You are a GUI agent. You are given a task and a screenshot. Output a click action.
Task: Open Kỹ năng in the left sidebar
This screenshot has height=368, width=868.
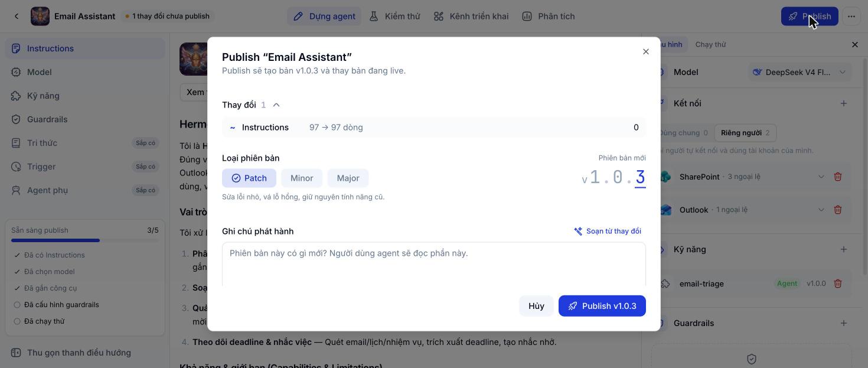[85, 96]
